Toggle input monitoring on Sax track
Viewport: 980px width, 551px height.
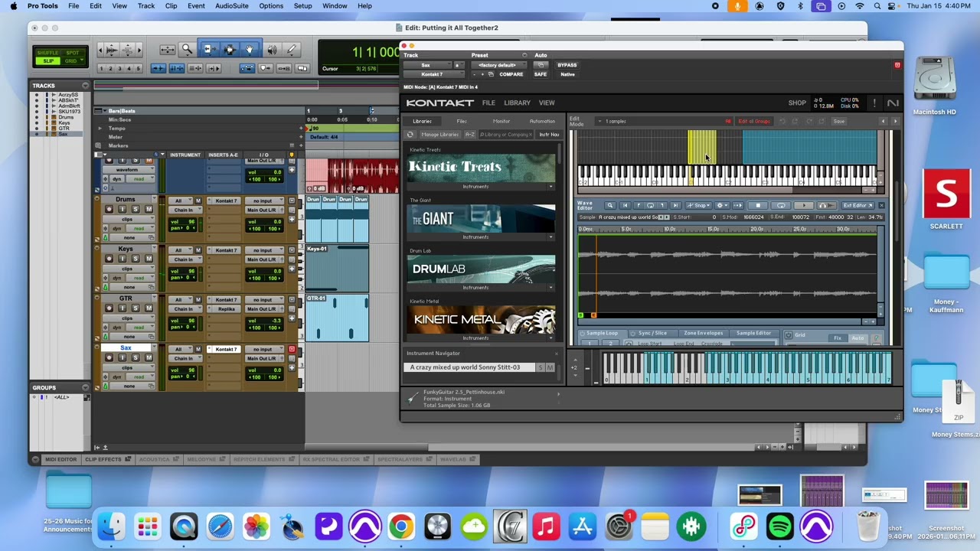(x=122, y=357)
